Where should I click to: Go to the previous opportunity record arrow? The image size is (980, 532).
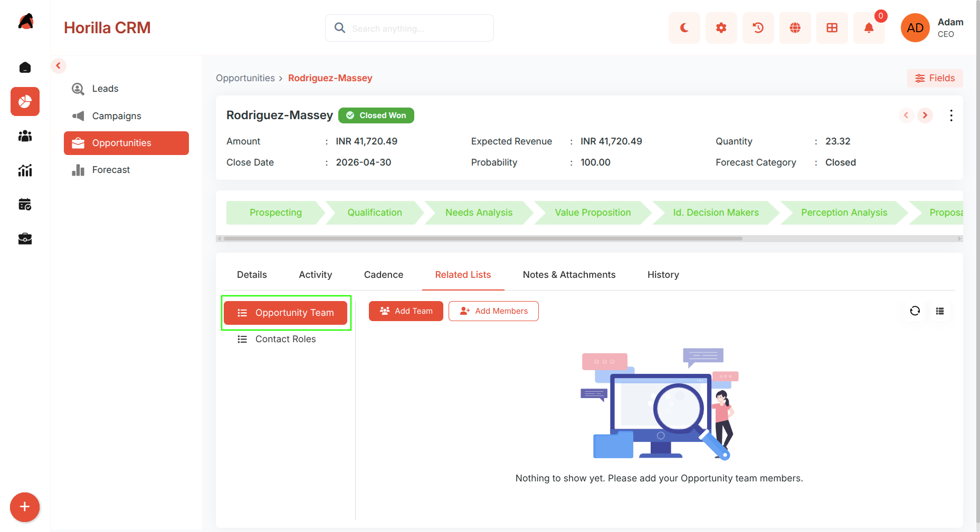click(x=906, y=115)
